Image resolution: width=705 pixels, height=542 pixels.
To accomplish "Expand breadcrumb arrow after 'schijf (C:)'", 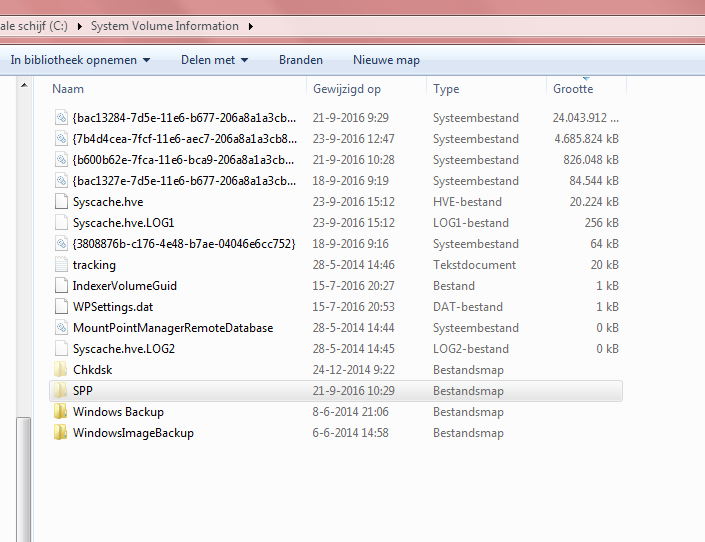I will tap(80, 27).
